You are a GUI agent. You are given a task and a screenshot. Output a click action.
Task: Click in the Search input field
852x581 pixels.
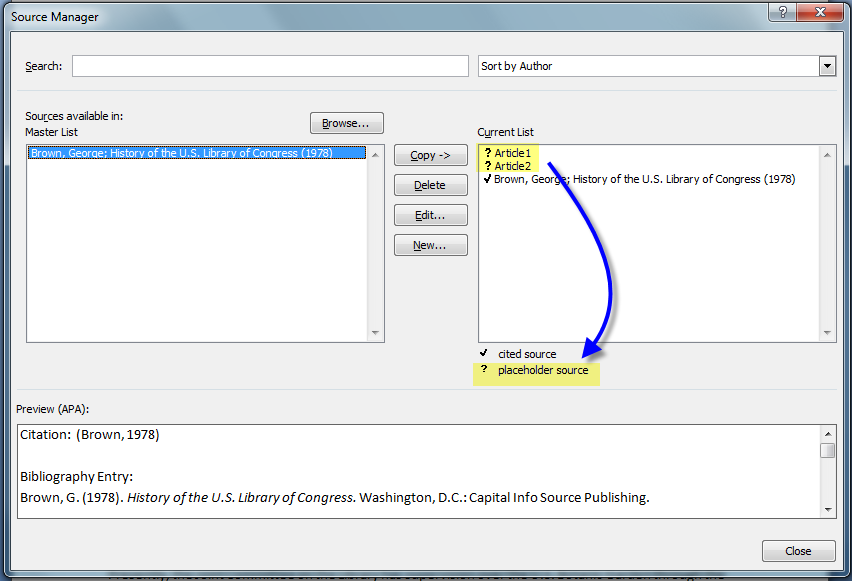pyautogui.click(x=270, y=66)
